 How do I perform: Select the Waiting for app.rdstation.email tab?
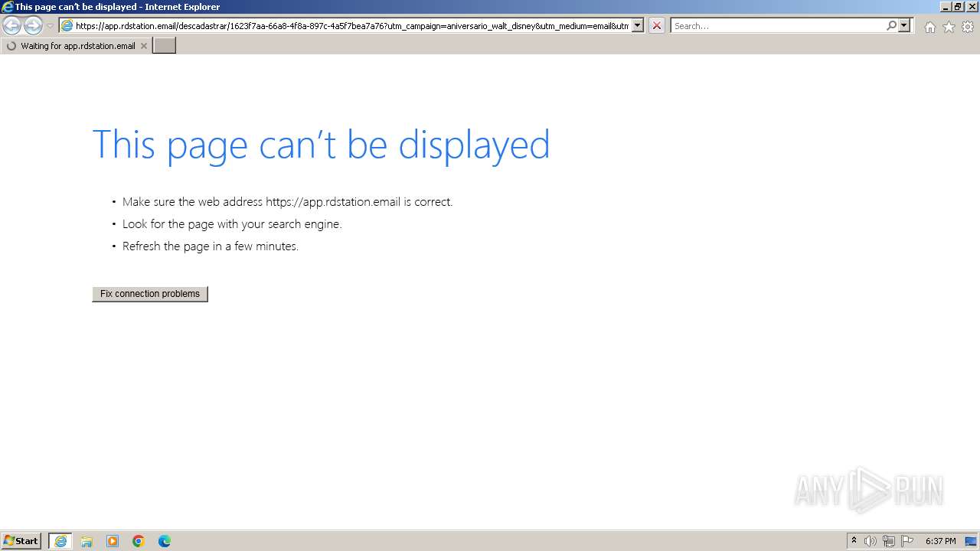click(77, 46)
